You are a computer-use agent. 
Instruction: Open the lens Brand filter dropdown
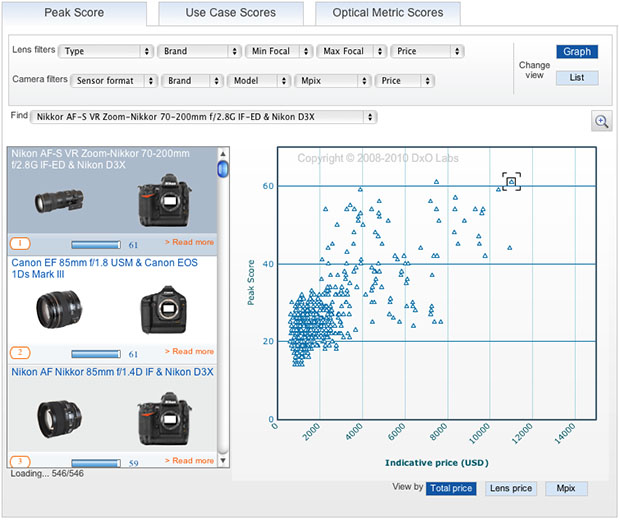click(199, 51)
